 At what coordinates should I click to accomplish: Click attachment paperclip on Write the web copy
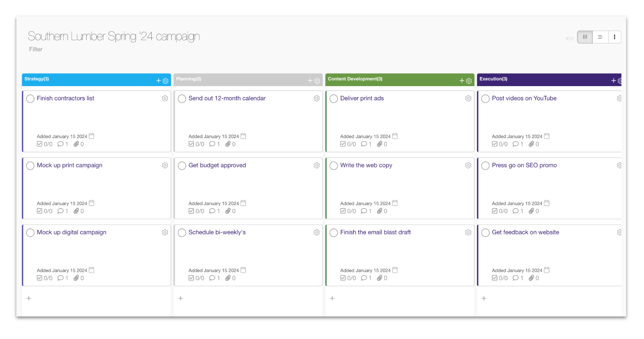(380, 211)
